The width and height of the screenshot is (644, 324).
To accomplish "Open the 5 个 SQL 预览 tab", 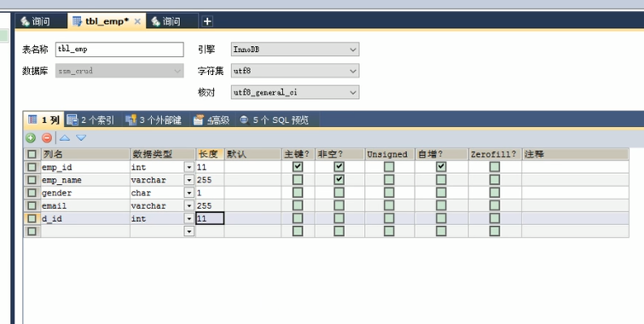I will (x=275, y=120).
